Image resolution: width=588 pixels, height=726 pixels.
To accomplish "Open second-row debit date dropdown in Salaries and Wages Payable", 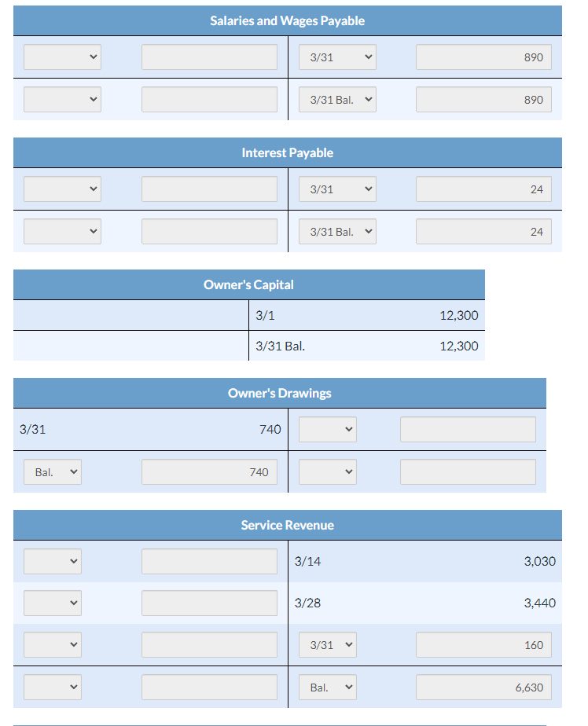I will 63,100.
